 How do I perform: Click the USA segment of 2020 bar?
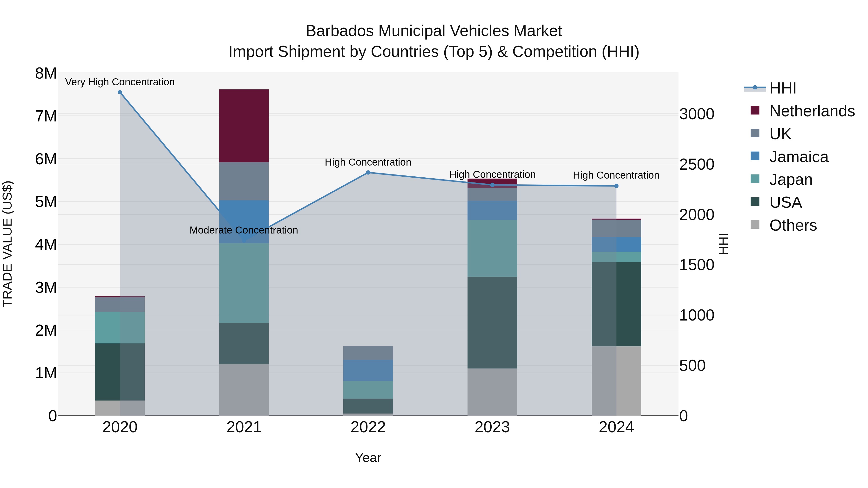(x=120, y=372)
